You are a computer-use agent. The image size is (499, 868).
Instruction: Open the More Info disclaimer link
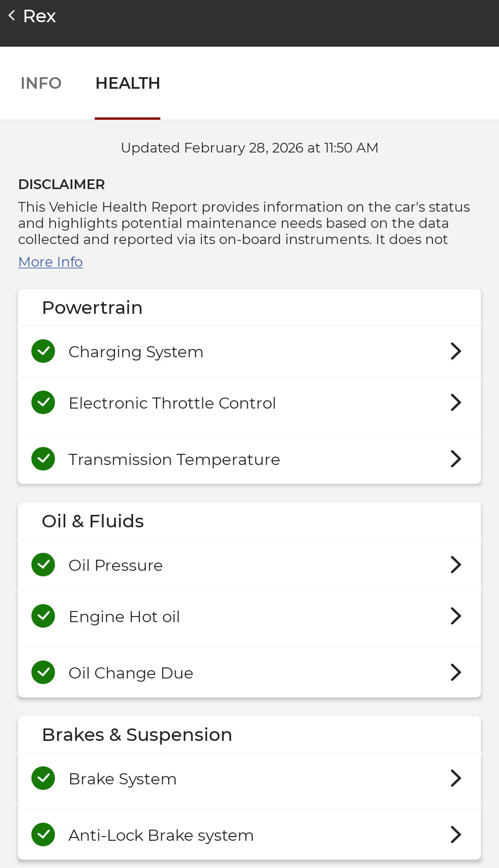point(50,262)
